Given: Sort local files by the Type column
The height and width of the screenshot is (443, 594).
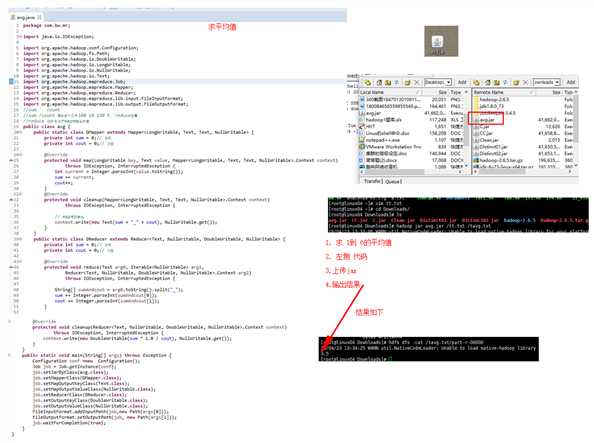Looking at the screenshot, I should point(456,92).
